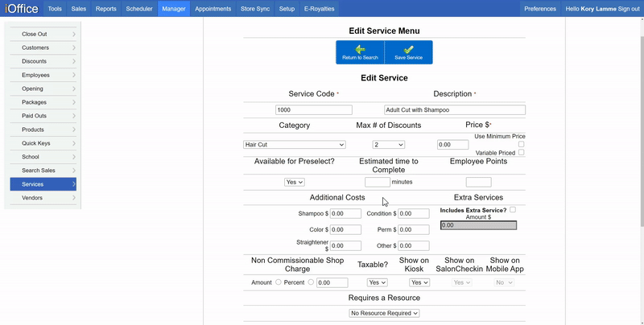Open Show on Mobile App dropdown
Image resolution: width=644 pixels, height=325 pixels.
pyautogui.click(x=504, y=282)
